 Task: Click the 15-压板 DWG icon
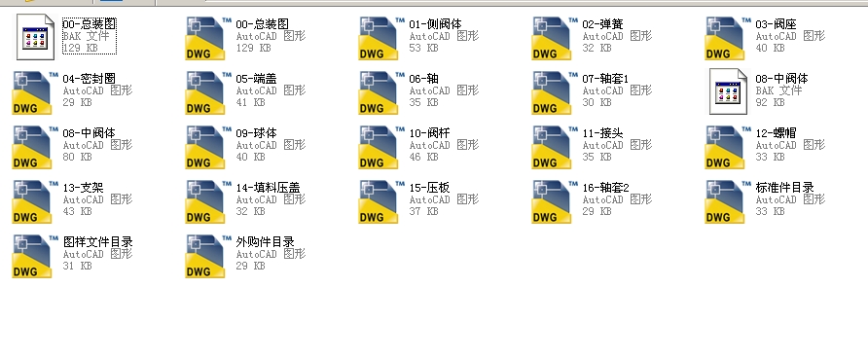tap(381, 202)
